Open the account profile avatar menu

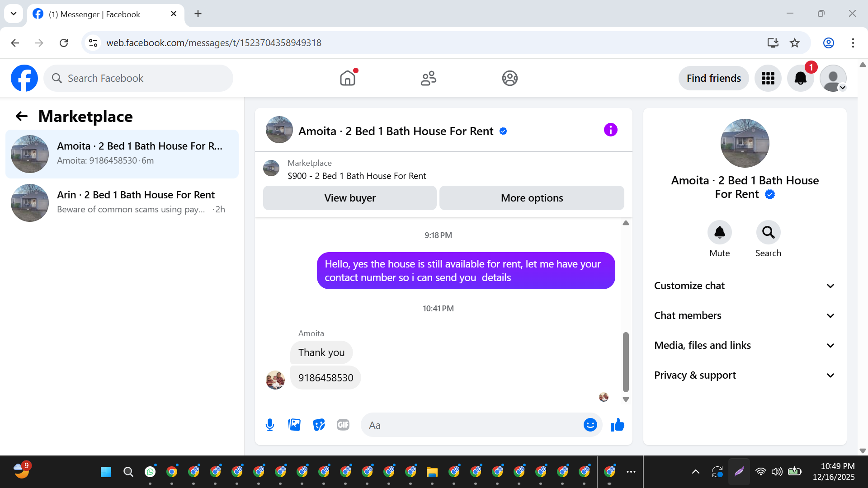pyautogui.click(x=833, y=78)
